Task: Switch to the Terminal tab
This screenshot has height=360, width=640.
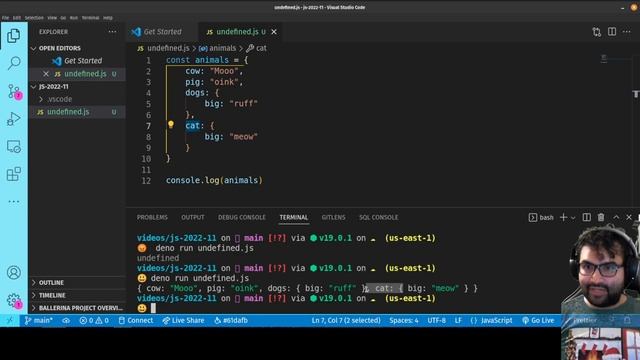Action: [x=293, y=218]
